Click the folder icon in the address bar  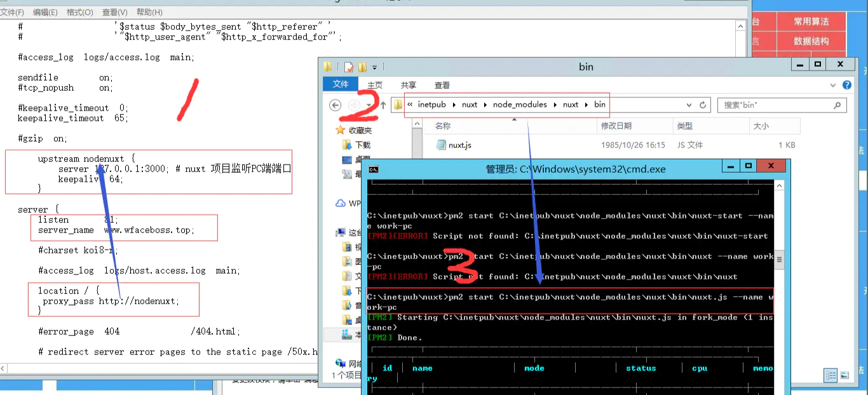pos(399,105)
